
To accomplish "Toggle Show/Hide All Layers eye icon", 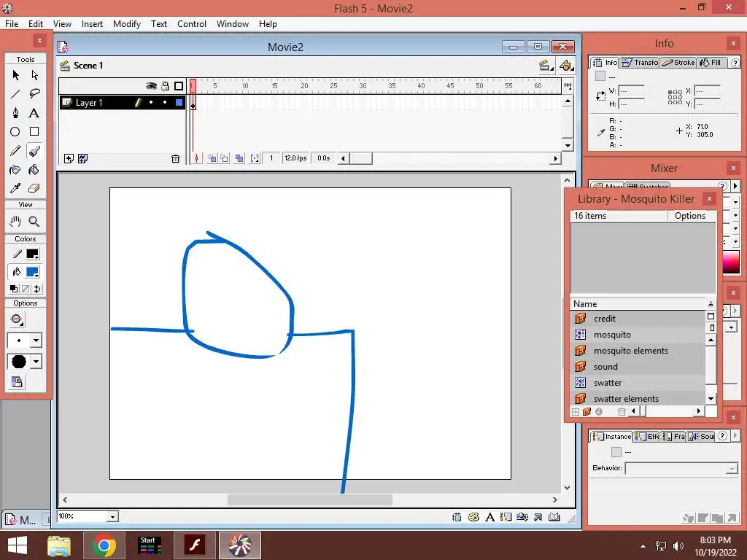I will tap(151, 86).
